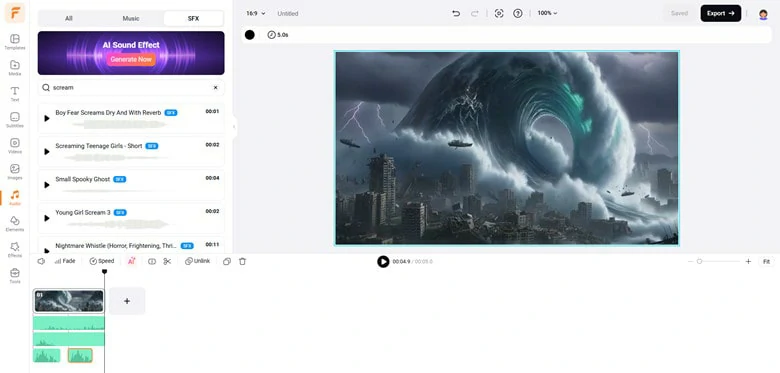Open the Videos library panel

point(14,145)
